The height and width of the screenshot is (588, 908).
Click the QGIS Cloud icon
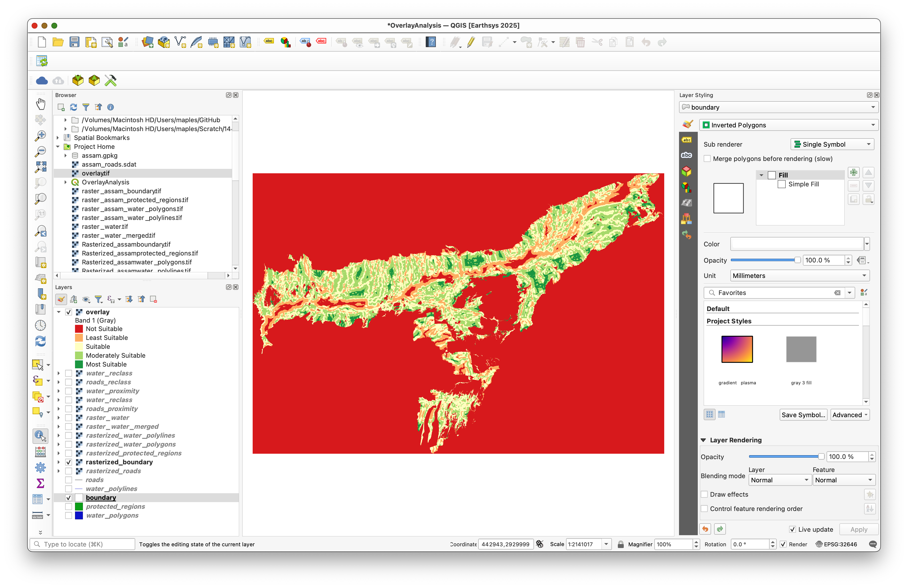pyautogui.click(x=42, y=80)
